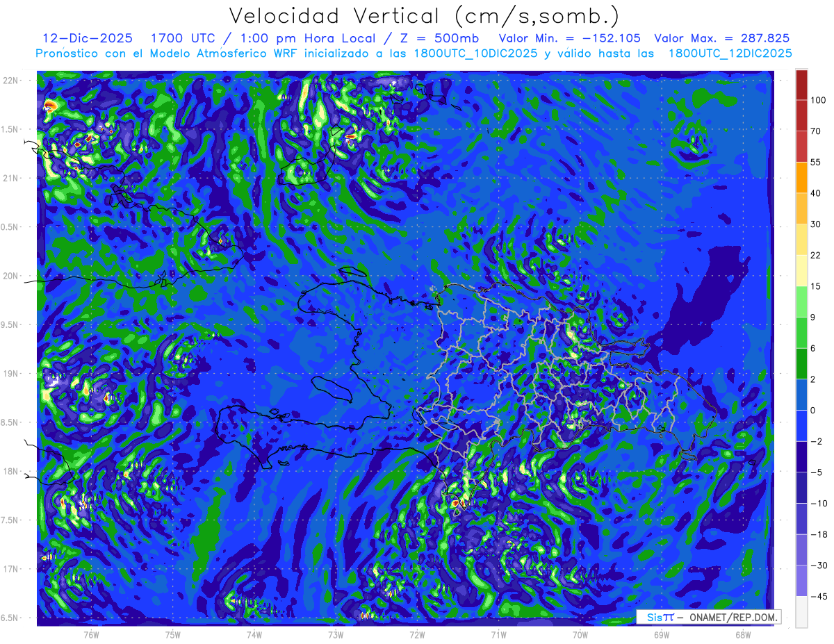Click the colorbar label "40"

click(816, 193)
